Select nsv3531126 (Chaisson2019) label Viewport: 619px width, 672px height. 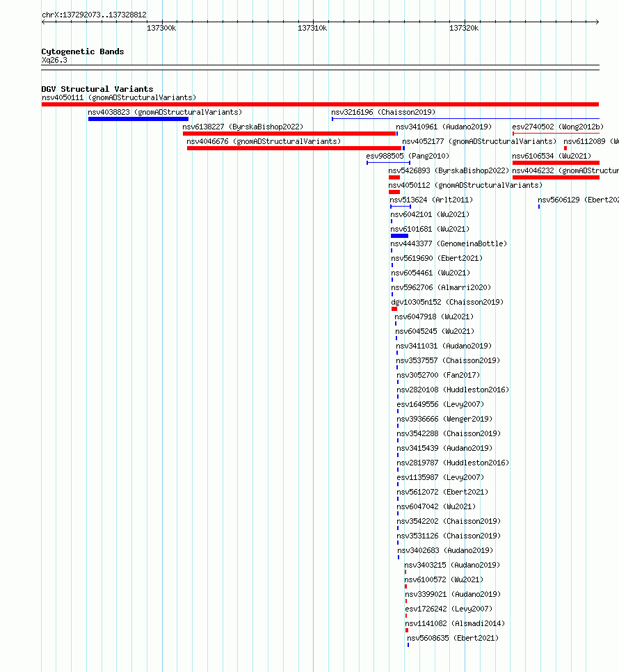tap(449, 535)
